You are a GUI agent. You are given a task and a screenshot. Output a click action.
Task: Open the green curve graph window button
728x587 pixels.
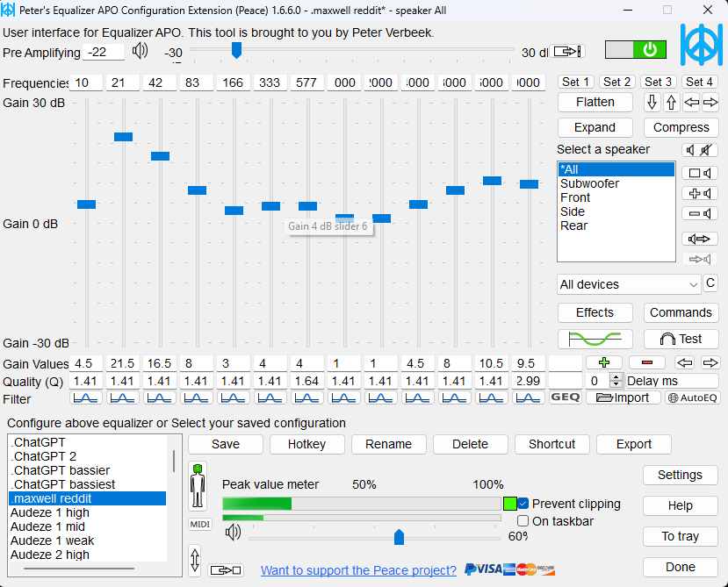click(x=595, y=340)
